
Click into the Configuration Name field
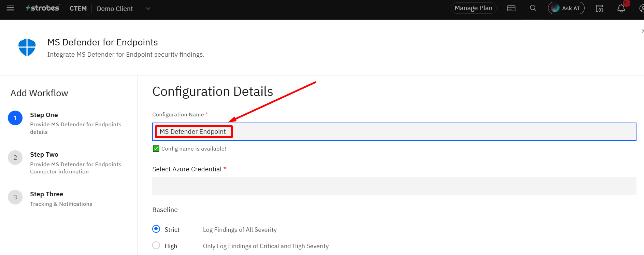click(x=394, y=132)
